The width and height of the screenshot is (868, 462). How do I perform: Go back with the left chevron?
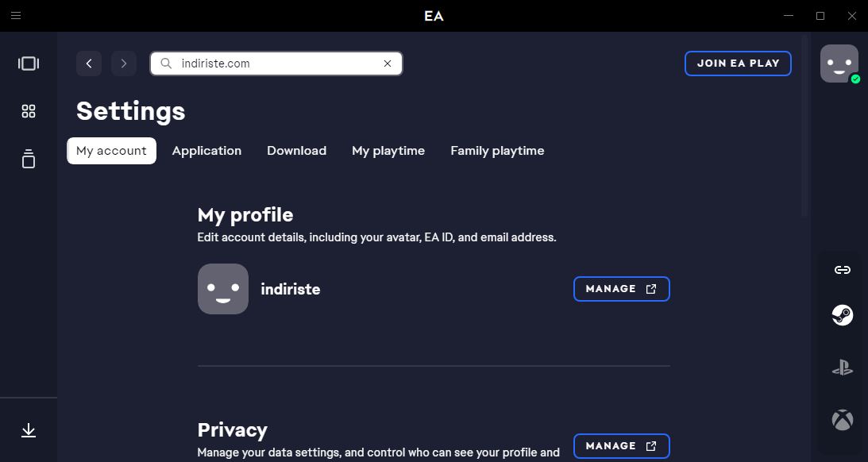coord(89,64)
